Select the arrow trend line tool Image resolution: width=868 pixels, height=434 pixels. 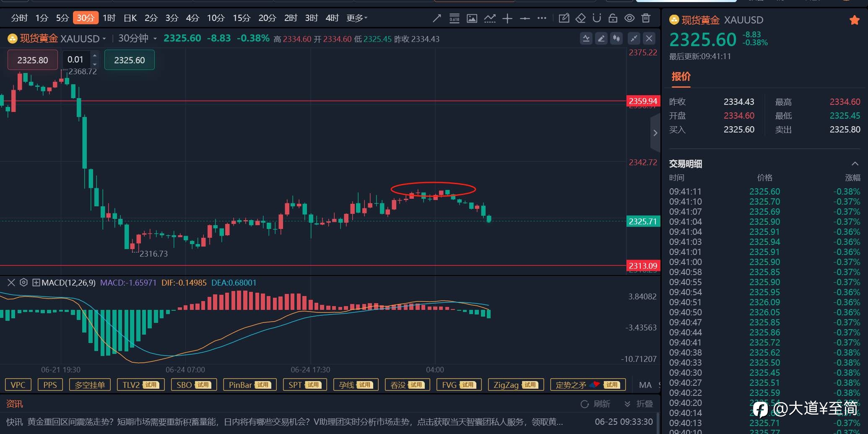(437, 18)
